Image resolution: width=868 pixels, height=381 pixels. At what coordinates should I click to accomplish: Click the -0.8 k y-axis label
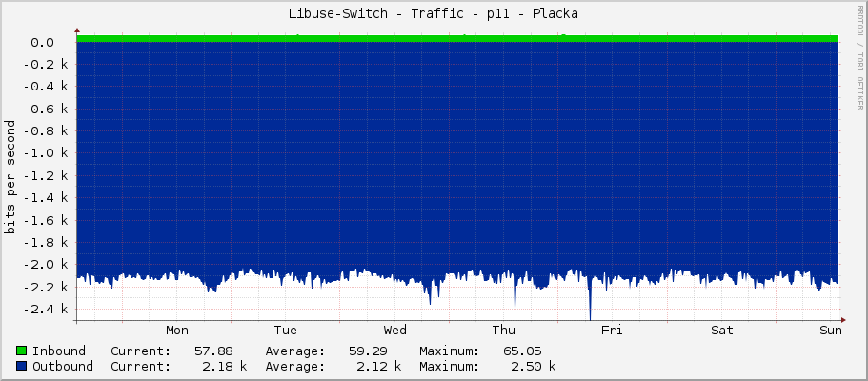[46, 131]
